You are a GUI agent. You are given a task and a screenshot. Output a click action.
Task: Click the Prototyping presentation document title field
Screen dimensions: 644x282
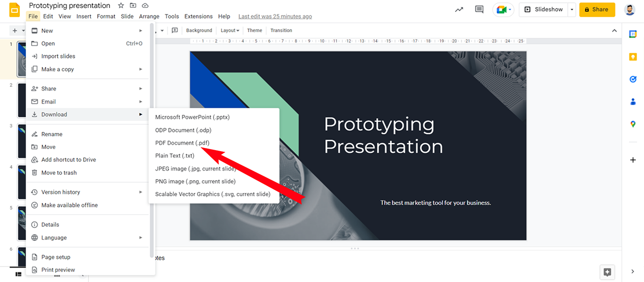[x=70, y=5]
